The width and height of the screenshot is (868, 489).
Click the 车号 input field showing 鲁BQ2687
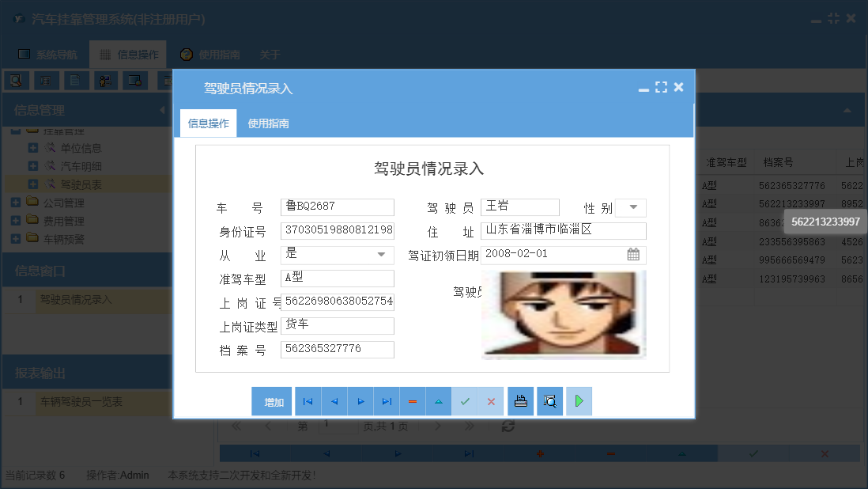click(x=337, y=207)
